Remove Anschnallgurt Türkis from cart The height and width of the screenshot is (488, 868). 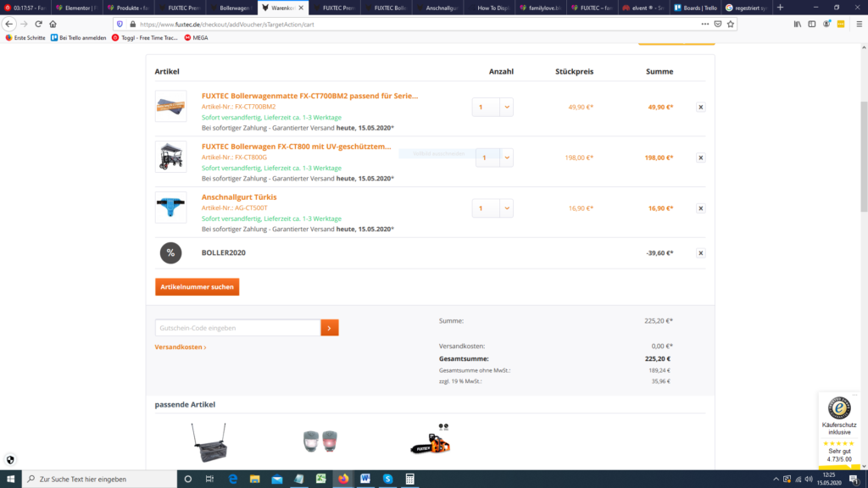701,208
